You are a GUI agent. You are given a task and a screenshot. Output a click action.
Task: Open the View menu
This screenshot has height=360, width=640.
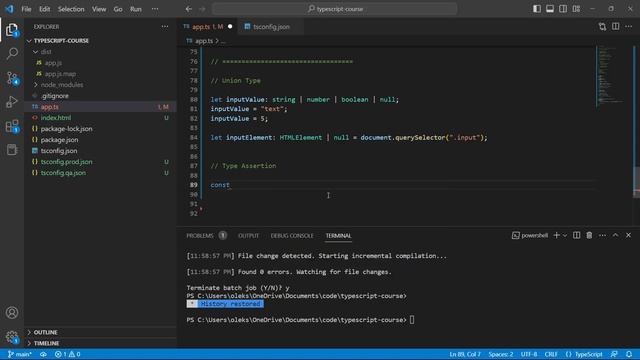pos(99,9)
